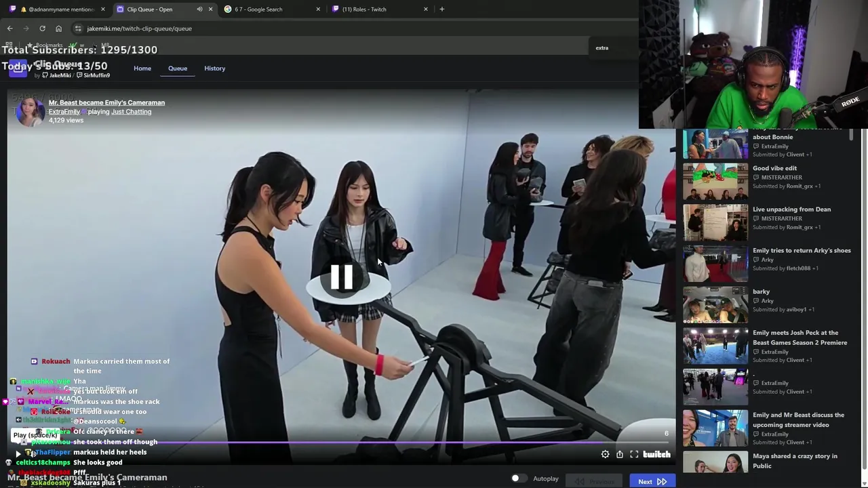Mute the Clip Queue tab via its speaker icon

(199, 9)
